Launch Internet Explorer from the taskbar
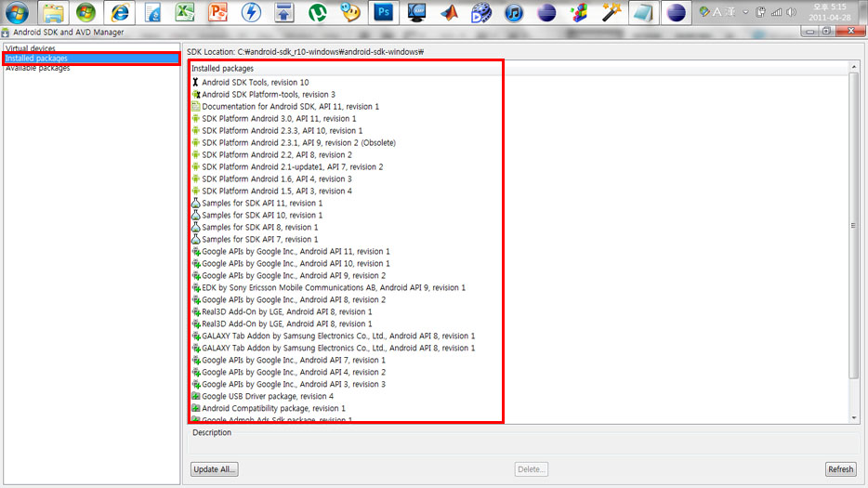 coord(119,12)
